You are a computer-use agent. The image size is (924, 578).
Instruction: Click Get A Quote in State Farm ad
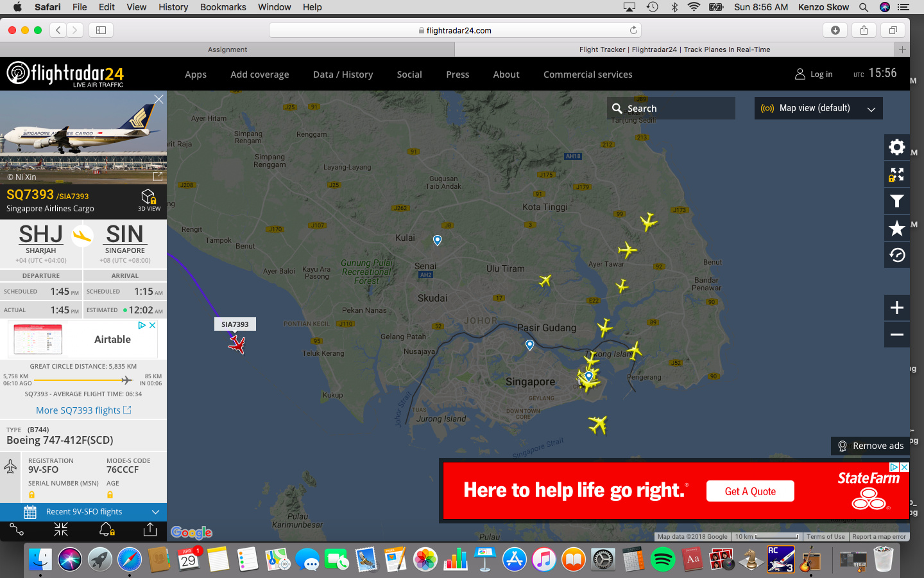pos(750,491)
